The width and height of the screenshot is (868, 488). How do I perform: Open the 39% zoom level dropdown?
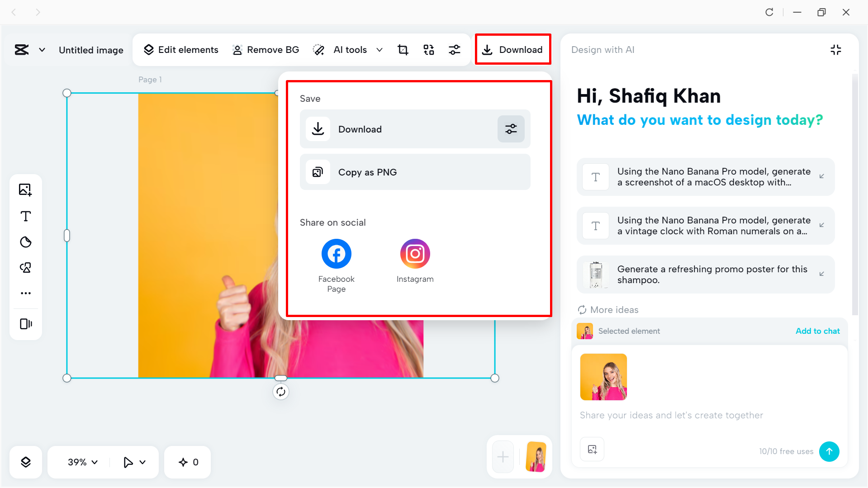(x=83, y=462)
